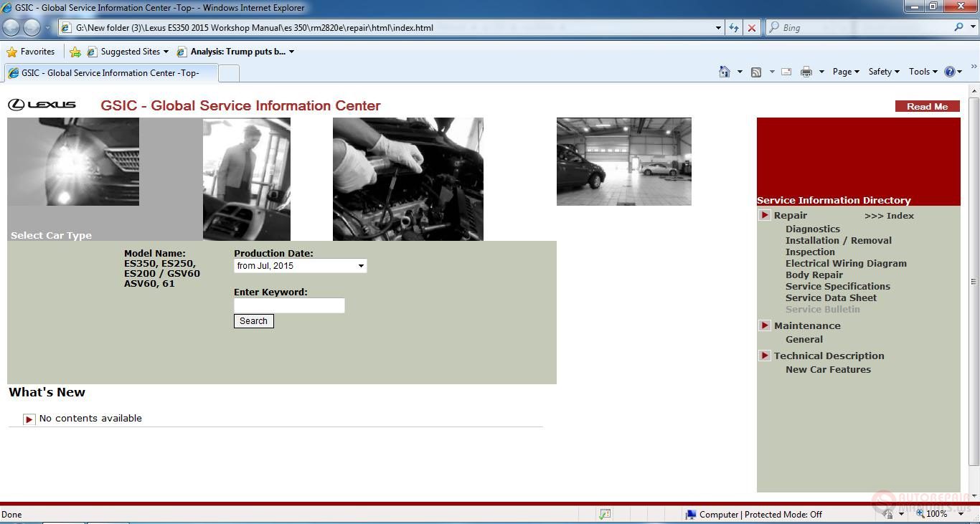Click the Read Me button
The height and width of the screenshot is (524, 980).
pyautogui.click(x=927, y=106)
